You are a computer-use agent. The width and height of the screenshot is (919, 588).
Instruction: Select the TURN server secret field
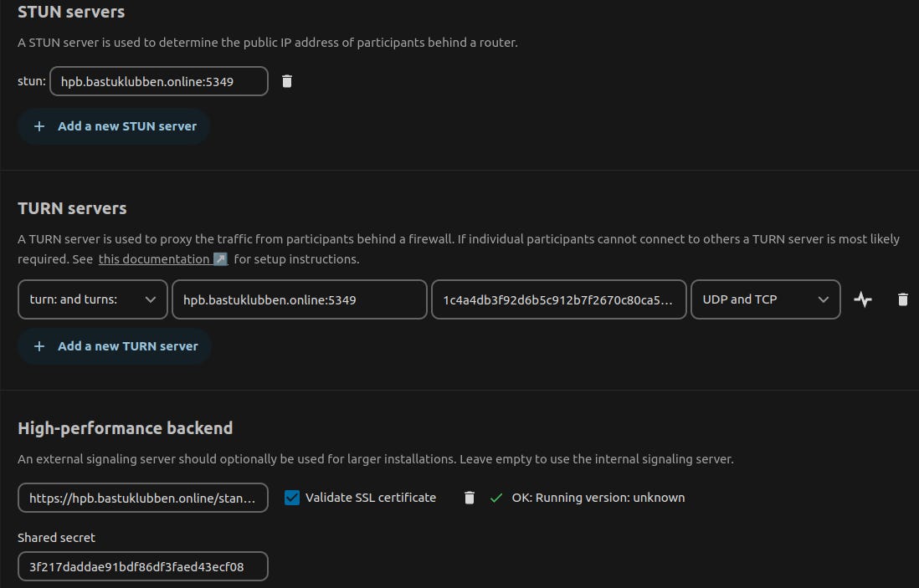coord(557,299)
